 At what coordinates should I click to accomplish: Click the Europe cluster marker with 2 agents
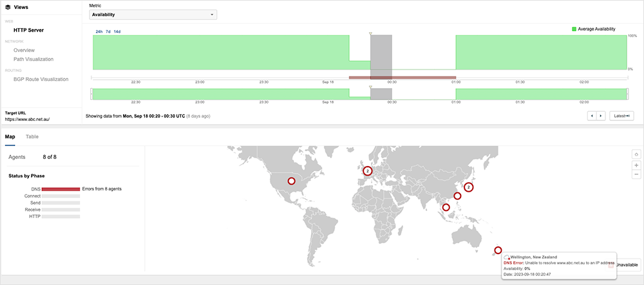pyautogui.click(x=367, y=170)
